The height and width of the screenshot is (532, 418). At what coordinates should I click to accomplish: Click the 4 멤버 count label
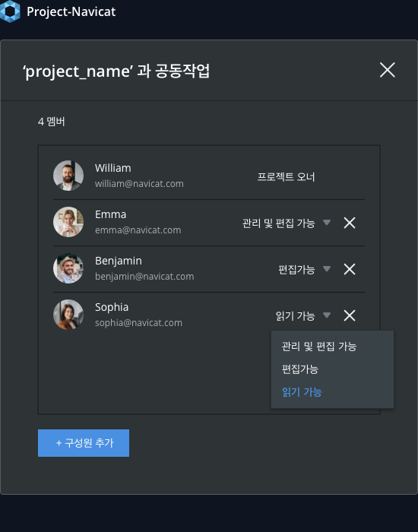pyautogui.click(x=51, y=122)
